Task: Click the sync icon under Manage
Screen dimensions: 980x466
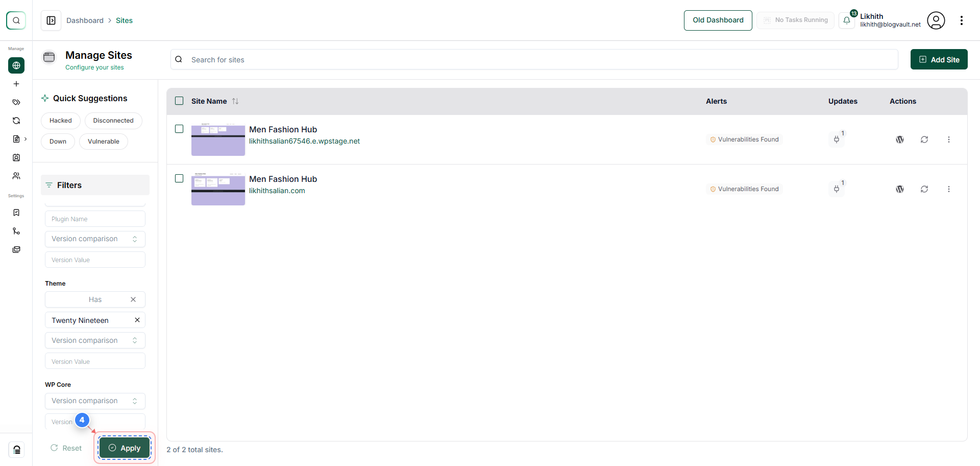Action: pos(16,121)
